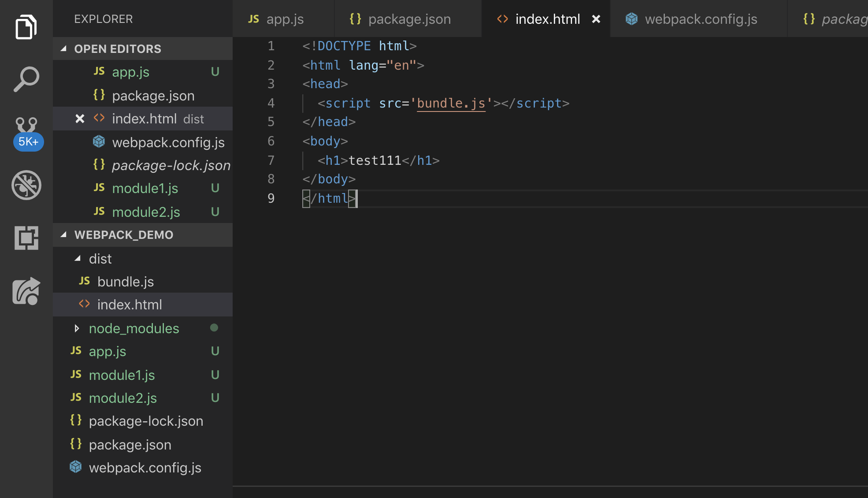Click line number 7 in the gutter
The image size is (868, 498).
coord(271,160)
